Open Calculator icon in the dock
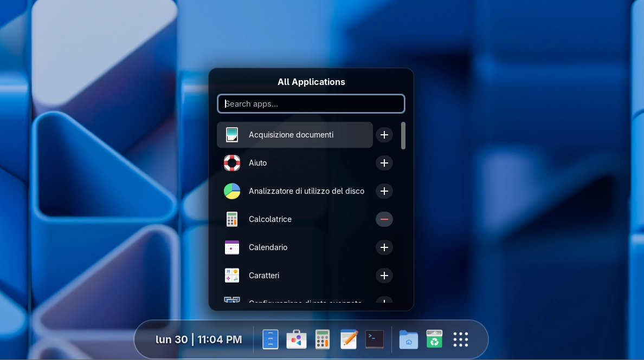The width and height of the screenshot is (644, 360). [323, 339]
